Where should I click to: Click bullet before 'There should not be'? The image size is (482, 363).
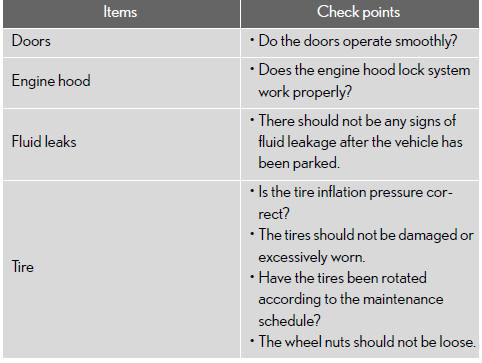point(252,119)
